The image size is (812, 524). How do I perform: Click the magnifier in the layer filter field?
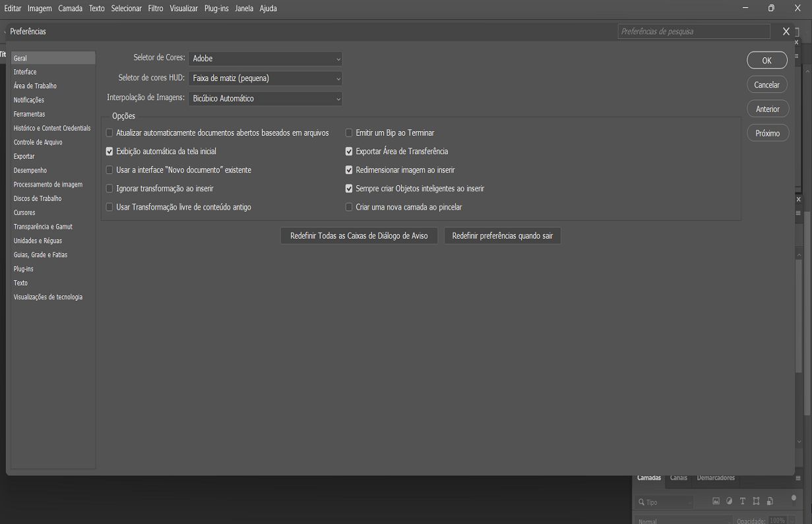[642, 502]
